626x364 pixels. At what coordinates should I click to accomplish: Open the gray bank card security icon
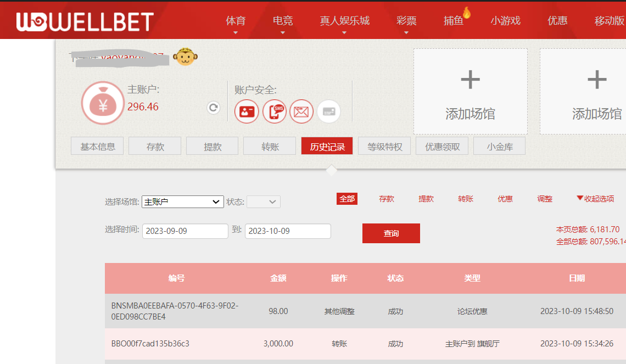[x=329, y=111]
